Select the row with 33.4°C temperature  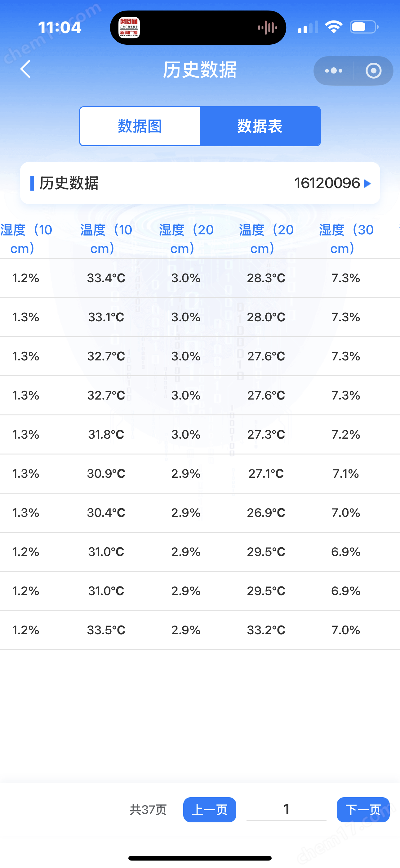tap(200, 278)
